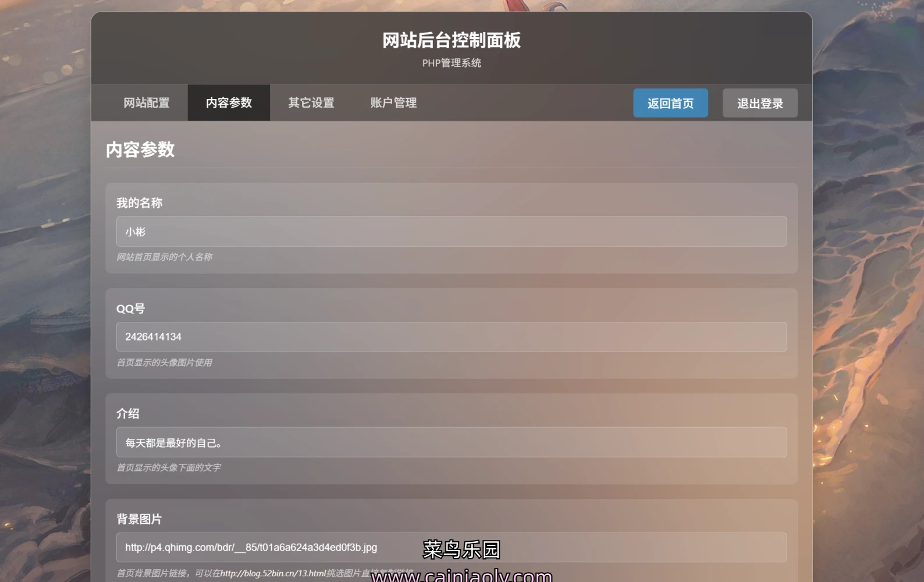Screen dimensions: 924x582
Task: Click the blog.52bin.cn link in the hint
Action: point(272,573)
